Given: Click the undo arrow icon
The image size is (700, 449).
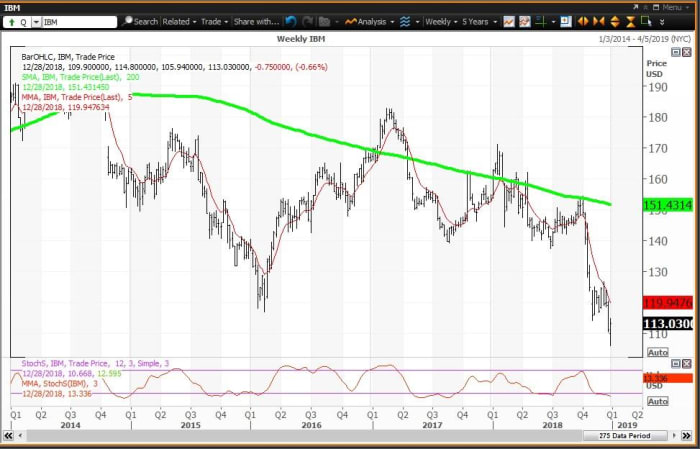Looking at the screenshot, I should [291, 20].
